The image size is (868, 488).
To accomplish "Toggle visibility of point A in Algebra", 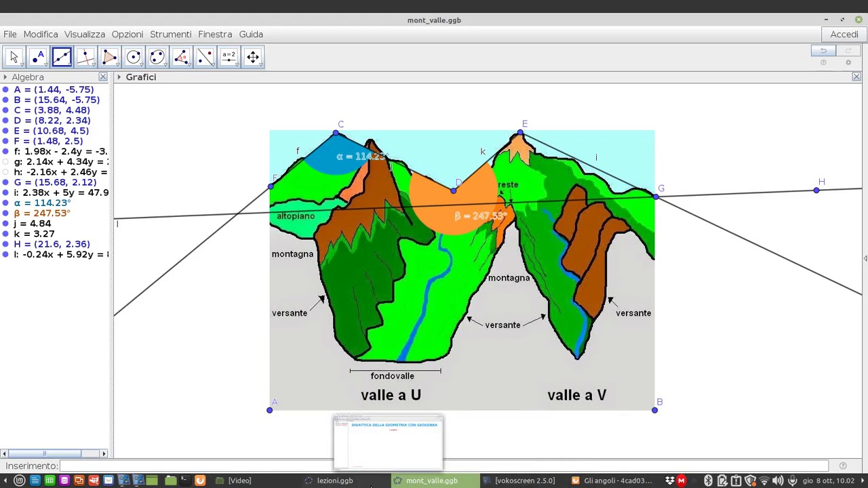I will tap(5, 89).
